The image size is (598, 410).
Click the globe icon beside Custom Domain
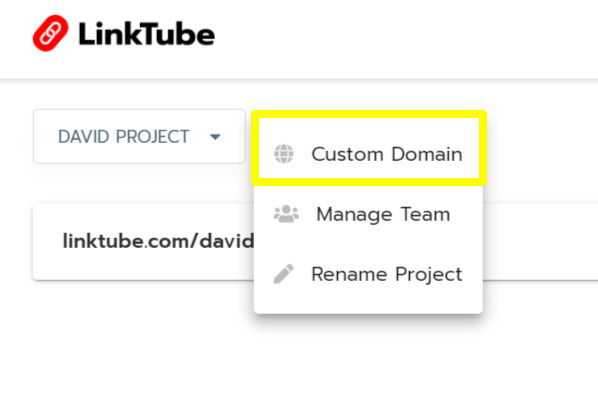pos(284,154)
